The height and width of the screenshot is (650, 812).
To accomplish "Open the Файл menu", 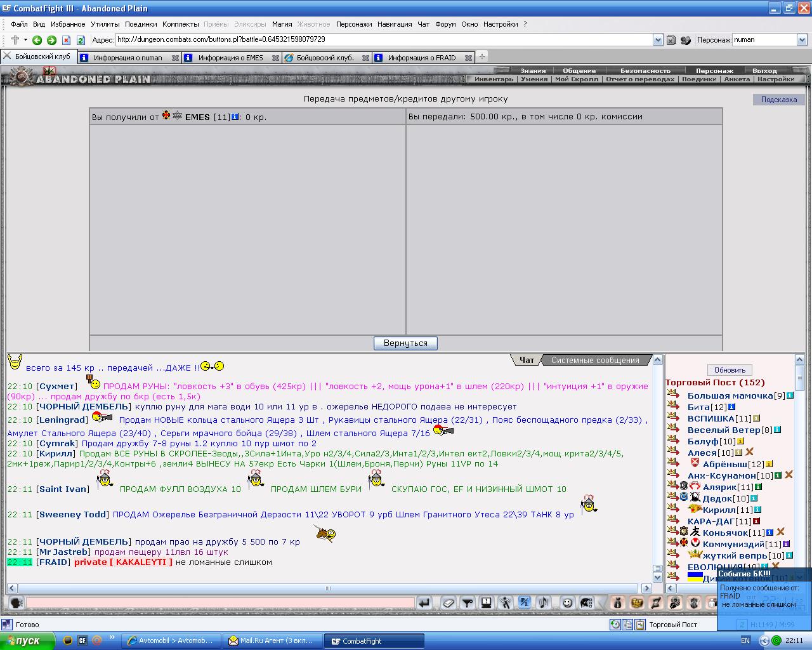I will click(x=19, y=24).
